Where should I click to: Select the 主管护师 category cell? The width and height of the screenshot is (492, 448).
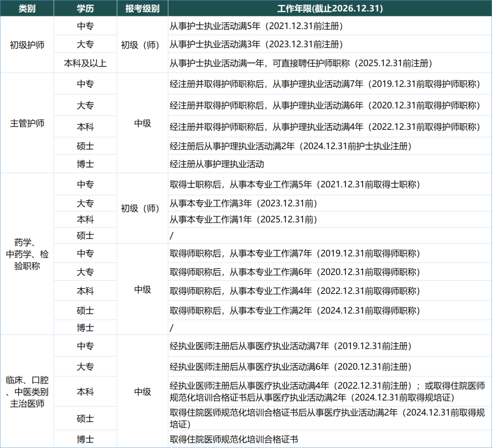(27, 123)
